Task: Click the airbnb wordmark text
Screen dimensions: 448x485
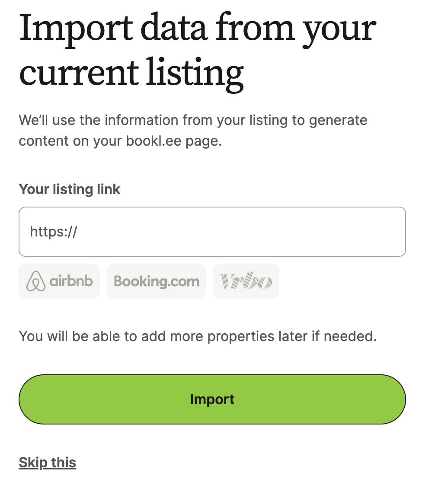Action: (x=71, y=281)
